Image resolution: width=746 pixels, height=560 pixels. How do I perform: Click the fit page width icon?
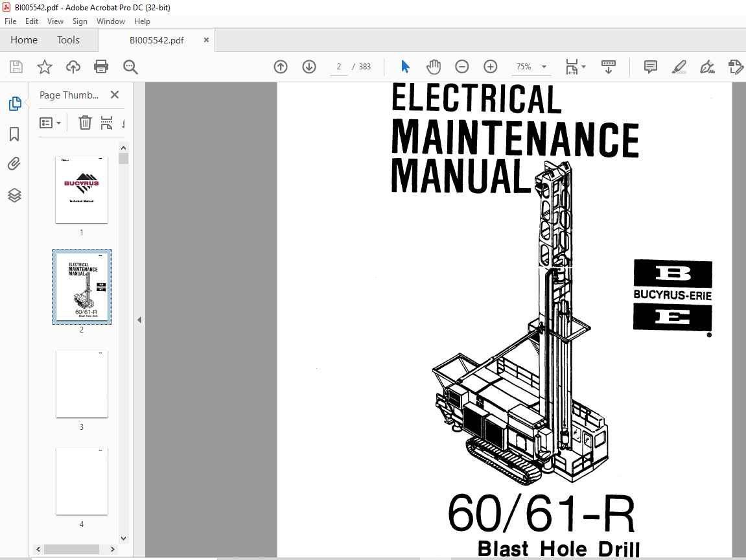tap(572, 67)
